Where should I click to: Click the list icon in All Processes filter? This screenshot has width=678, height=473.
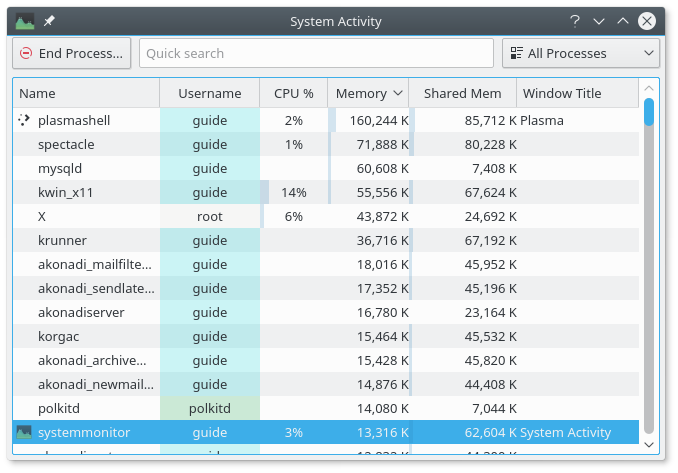(x=516, y=53)
